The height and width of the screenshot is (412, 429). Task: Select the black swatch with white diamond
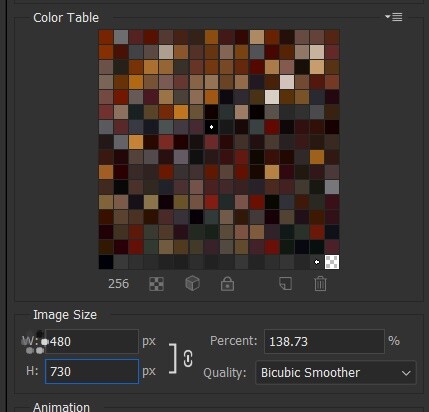(211, 127)
